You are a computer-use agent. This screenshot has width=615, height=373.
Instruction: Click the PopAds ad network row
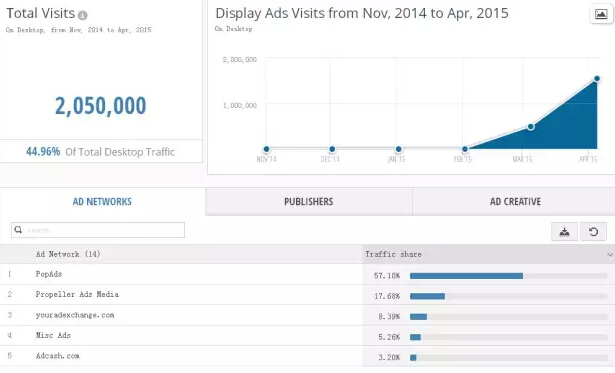308,274
